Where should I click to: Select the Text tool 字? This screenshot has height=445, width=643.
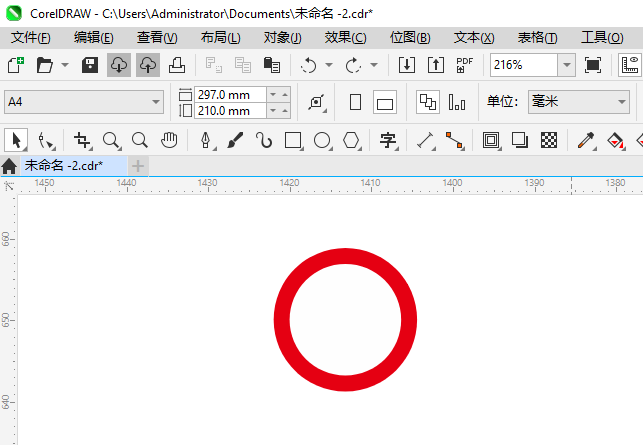point(388,140)
